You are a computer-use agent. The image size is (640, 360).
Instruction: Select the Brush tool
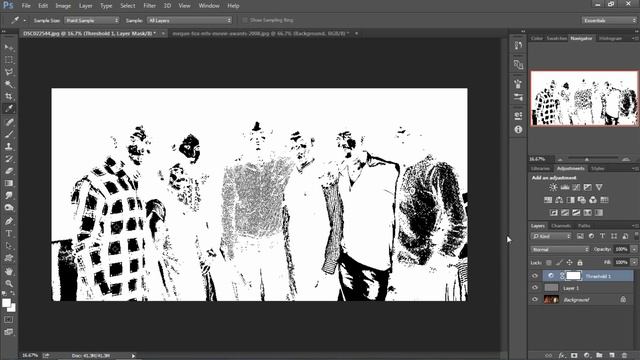tap(9, 134)
